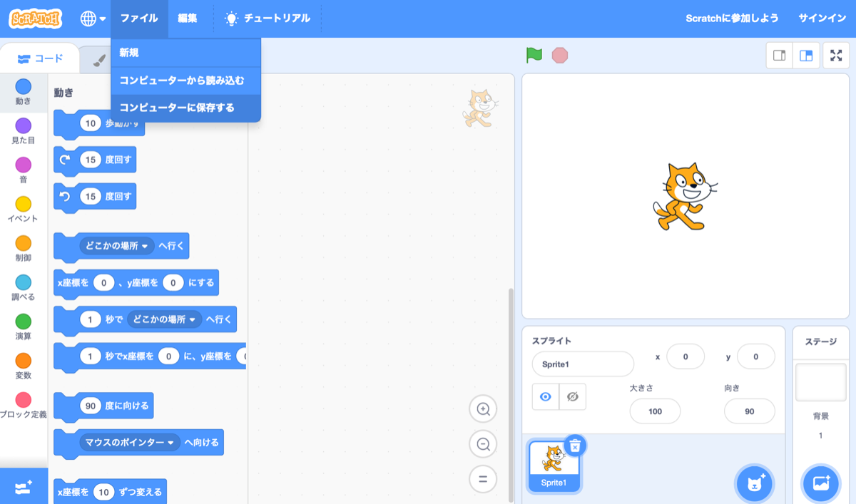
Task: Open choose a backdrop image button
Action: [820, 484]
